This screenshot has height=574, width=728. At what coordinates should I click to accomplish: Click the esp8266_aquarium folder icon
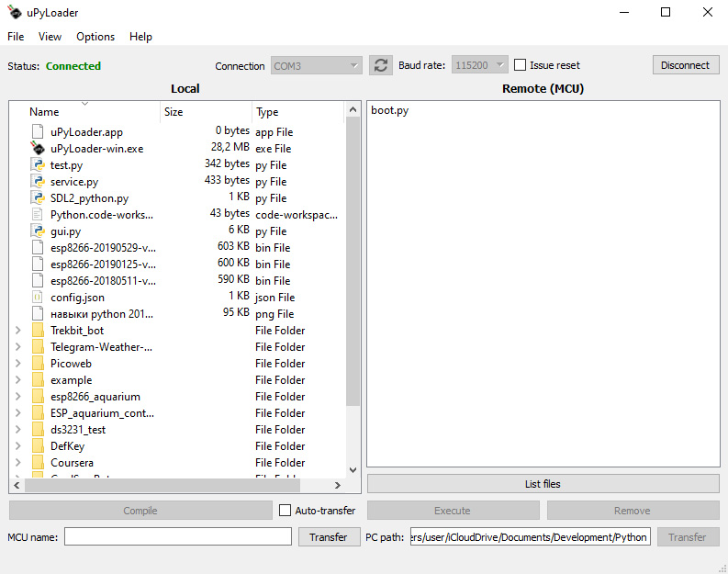click(38, 396)
